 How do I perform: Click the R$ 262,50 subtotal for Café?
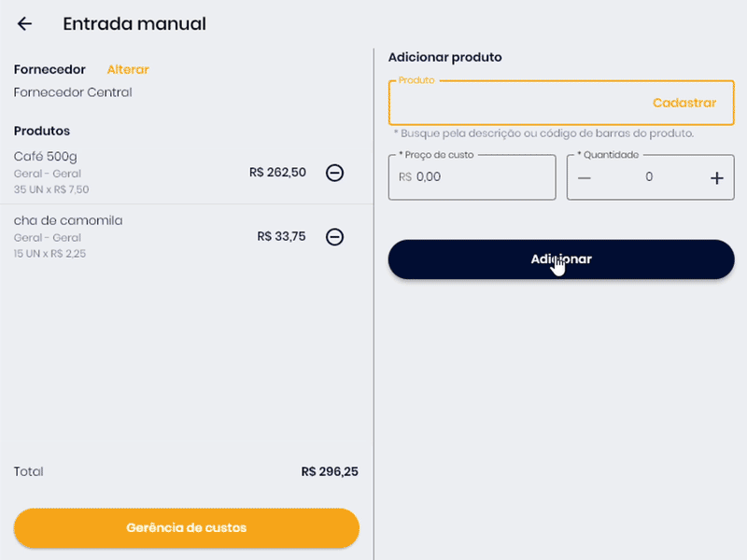(x=277, y=173)
